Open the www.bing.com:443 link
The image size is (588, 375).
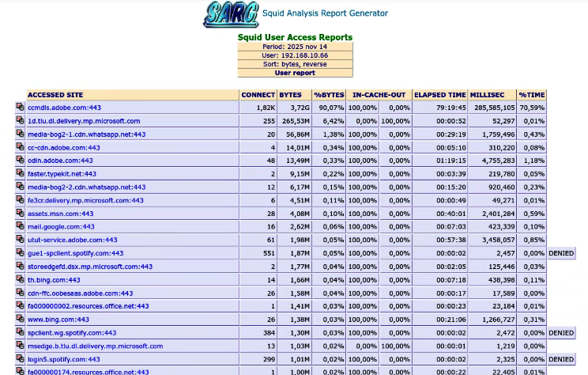[x=58, y=320]
